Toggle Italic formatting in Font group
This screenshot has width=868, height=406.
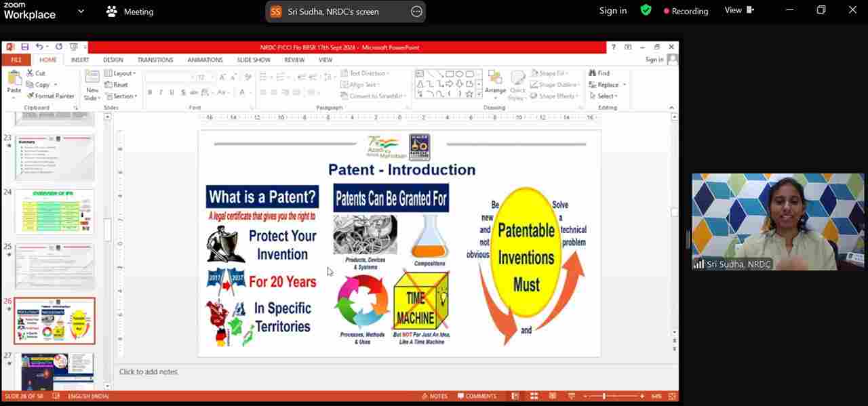click(161, 92)
